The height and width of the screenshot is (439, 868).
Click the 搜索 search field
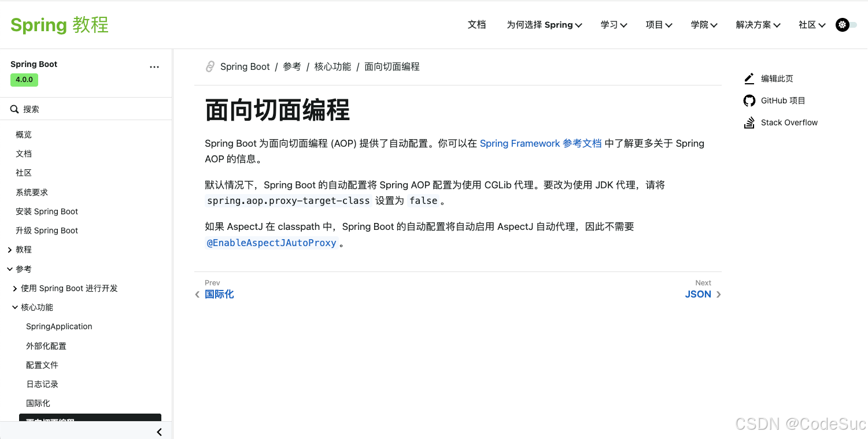pos(86,109)
